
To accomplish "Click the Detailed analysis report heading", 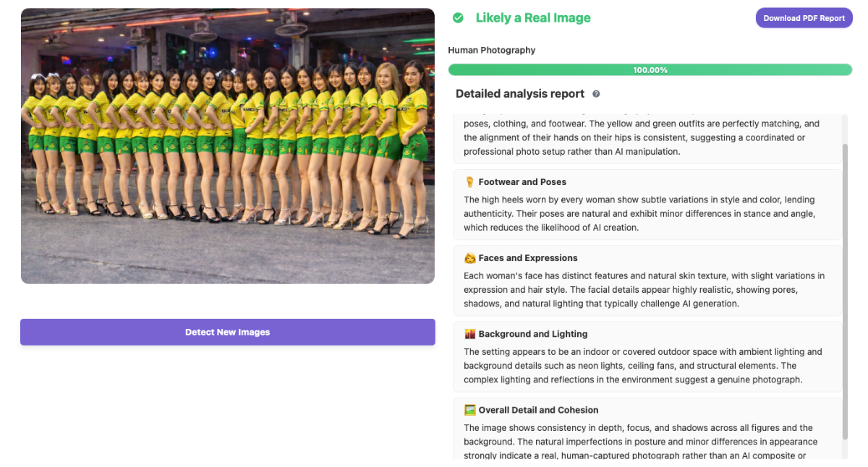I will (520, 94).
